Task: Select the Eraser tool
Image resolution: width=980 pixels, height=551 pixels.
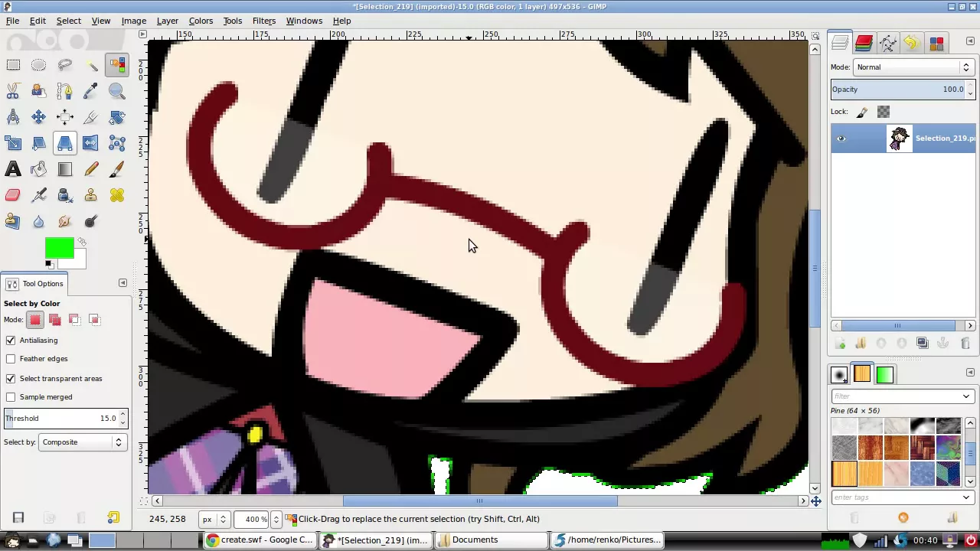Action: coord(13,195)
